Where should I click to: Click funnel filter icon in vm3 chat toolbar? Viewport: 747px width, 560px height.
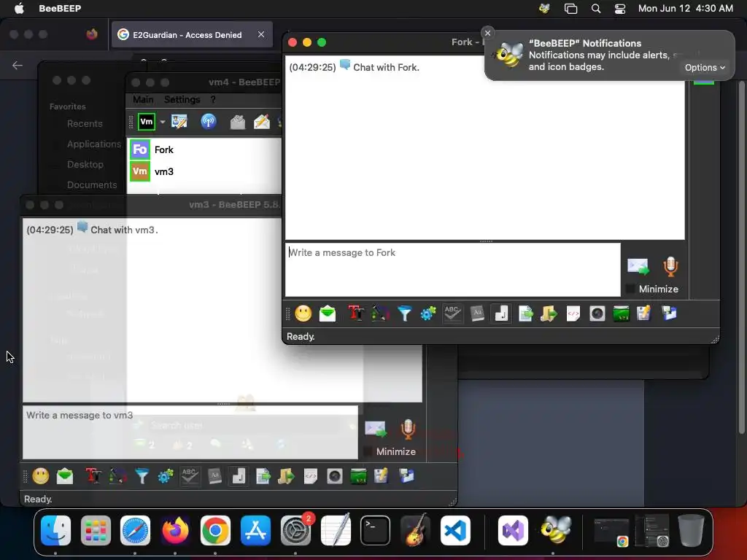[x=142, y=476]
